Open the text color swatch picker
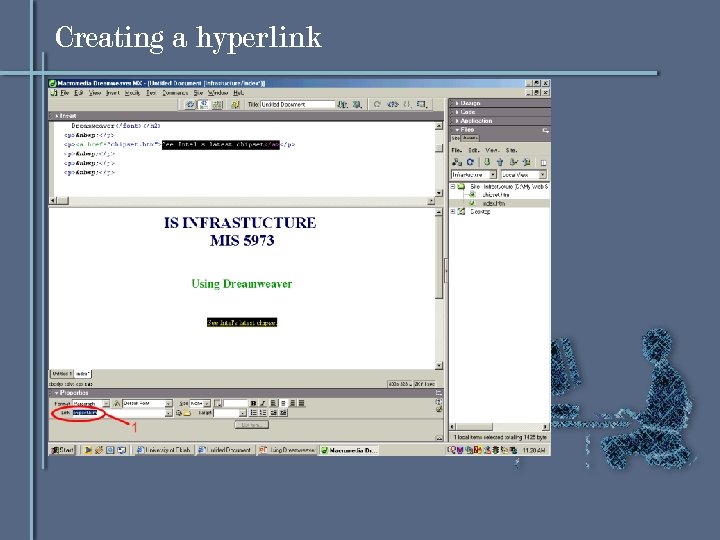 (218, 403)
